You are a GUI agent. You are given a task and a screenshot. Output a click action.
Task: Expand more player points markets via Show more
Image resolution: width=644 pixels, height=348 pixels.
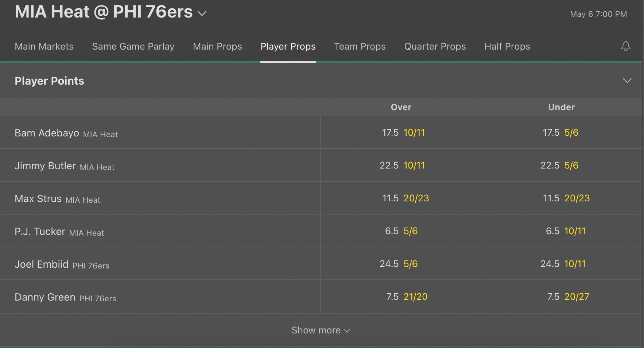click(321, 330)
